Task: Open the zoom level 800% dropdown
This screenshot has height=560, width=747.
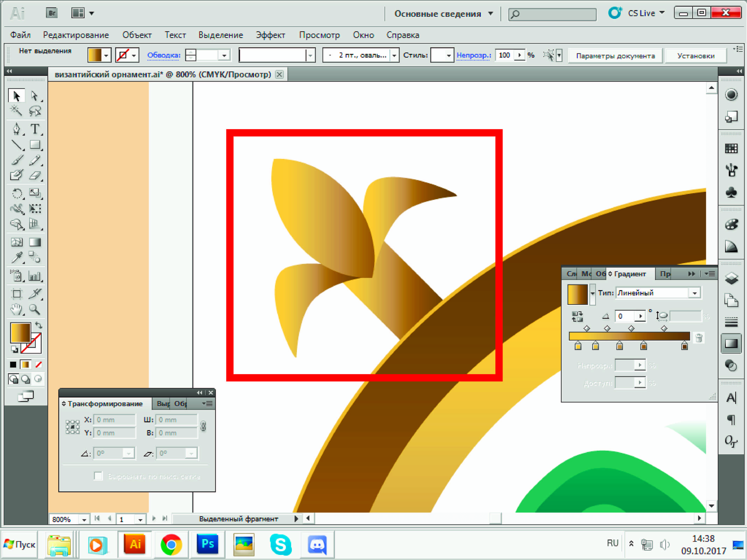Action: point(84,520)
